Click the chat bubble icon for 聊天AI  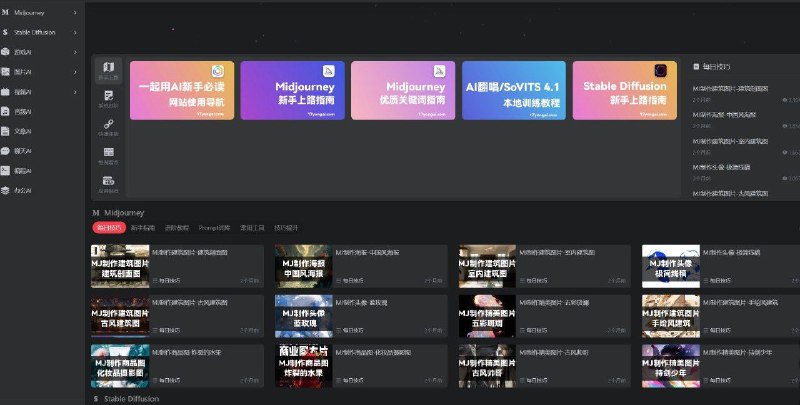point(6,150)
